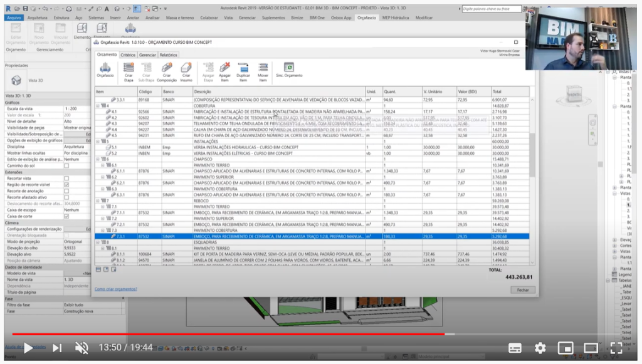Seek in the red video progress bar
The image size is (642, 364).
pos(228,334)
